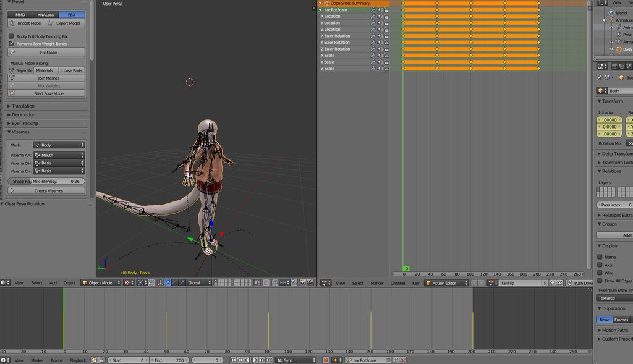Click the OpenGL render camera icon
Image resolution: width=633 pixels, height=364 pixels.
[303, 283]
